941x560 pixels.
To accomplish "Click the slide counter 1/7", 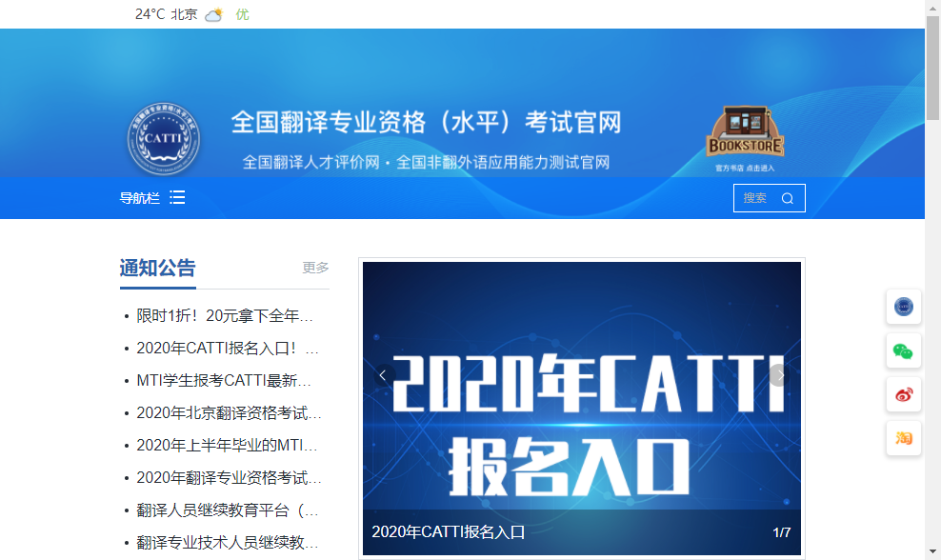I will pos(781,532).
